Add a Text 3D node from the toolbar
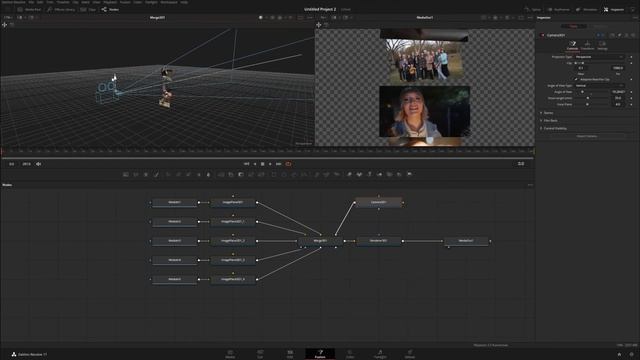The height and width of the screenshot is (360, 640). 369,174
